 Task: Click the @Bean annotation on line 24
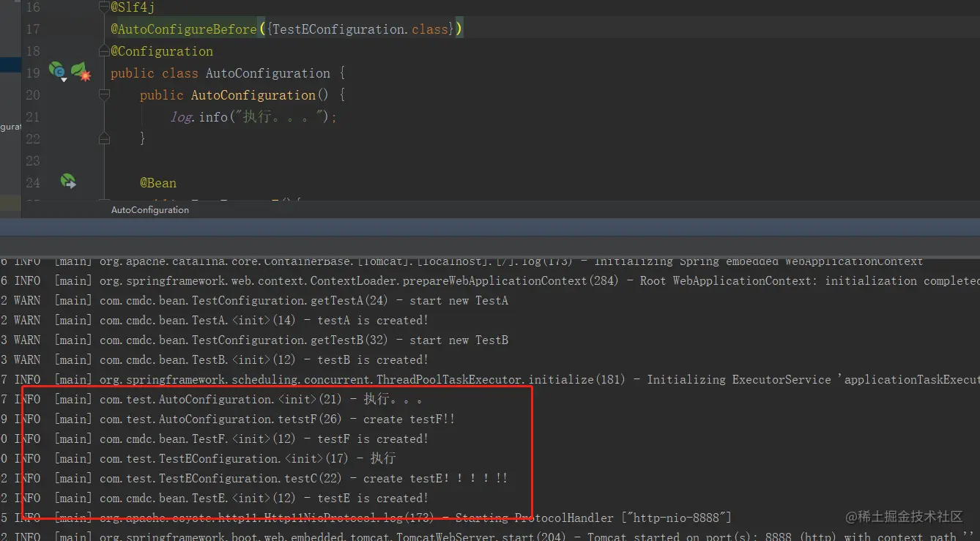(x=158, y=183)
